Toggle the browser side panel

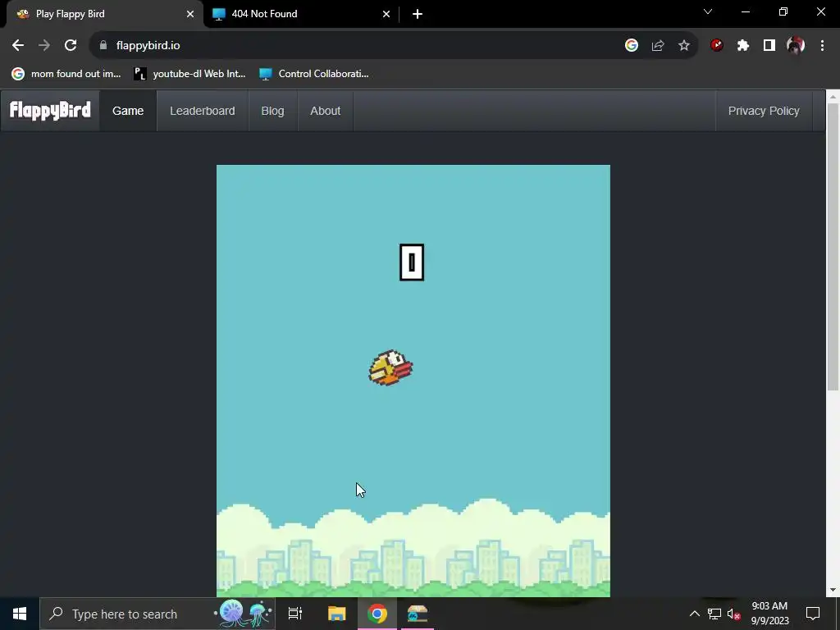(769, 46)
